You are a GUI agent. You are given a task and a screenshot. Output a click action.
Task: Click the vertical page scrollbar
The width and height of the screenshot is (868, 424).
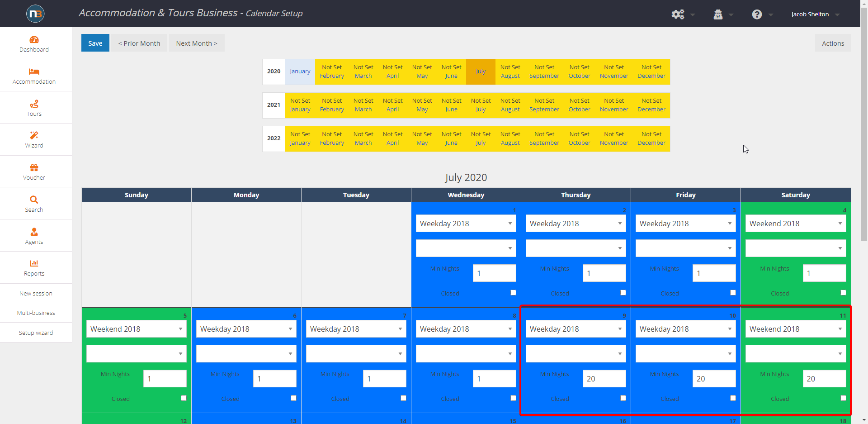click(864, 124)
